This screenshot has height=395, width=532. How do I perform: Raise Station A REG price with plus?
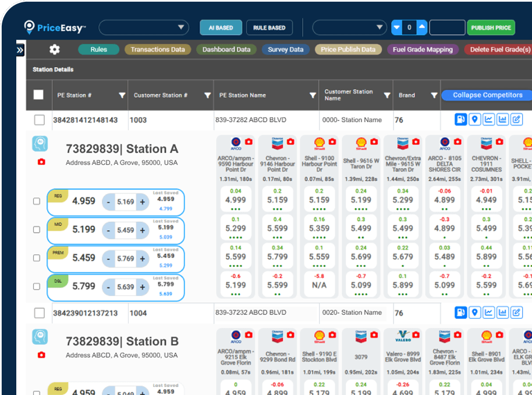coord(143,202)
